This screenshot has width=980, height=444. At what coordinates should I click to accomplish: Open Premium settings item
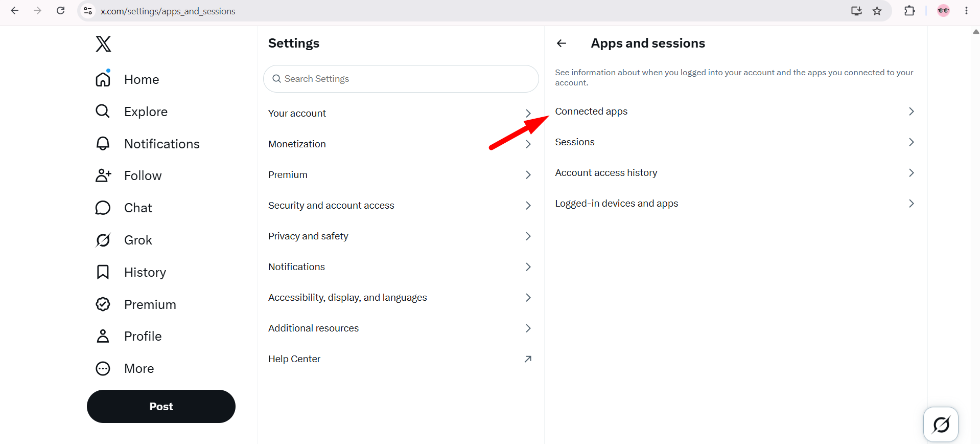[401, 175]
